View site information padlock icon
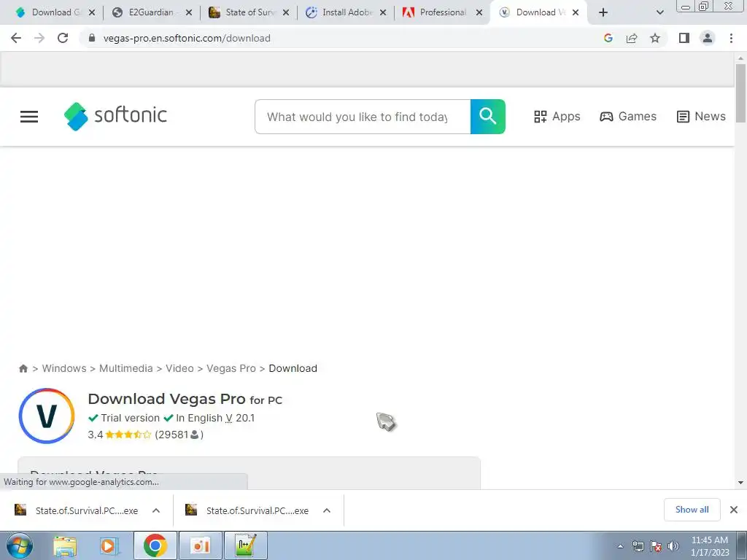The width and height of the screenshot is (747, 560). tap(92, 38)
